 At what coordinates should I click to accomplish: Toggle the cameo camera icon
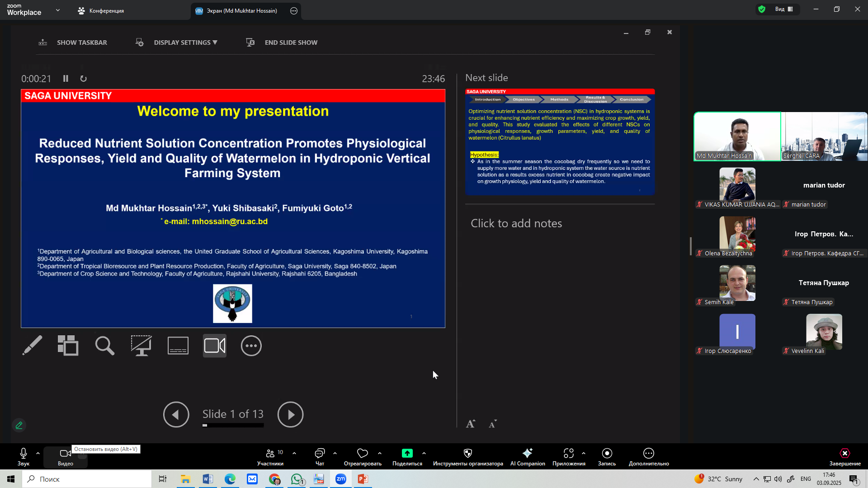[215, 346]
